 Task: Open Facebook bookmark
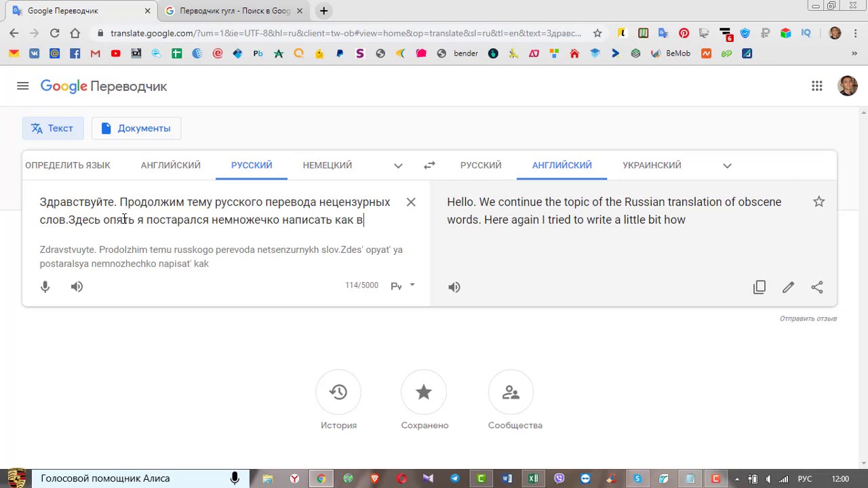pyautogui.click(x=75, y=54)
